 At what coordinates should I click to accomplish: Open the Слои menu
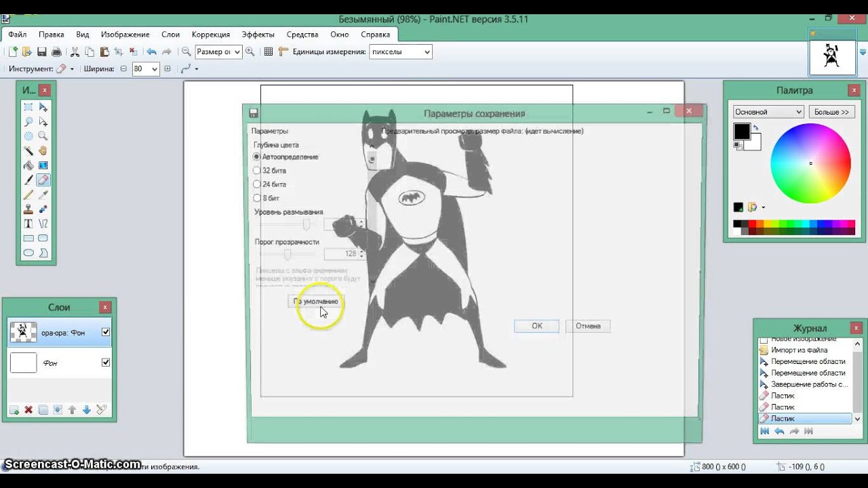171,35
